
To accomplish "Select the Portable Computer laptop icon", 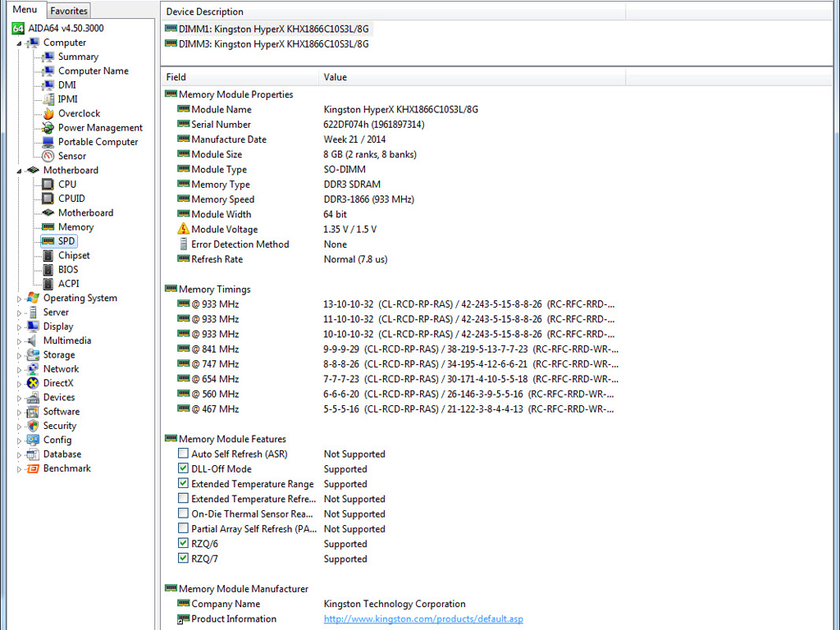I will tap(48, 142).
